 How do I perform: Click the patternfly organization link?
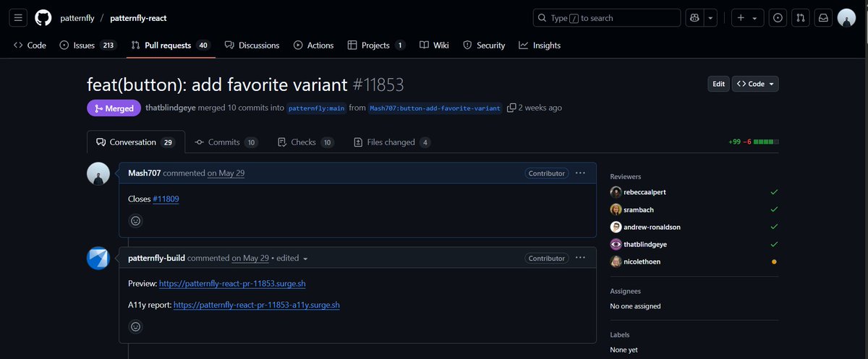click(x=77, y=18)
